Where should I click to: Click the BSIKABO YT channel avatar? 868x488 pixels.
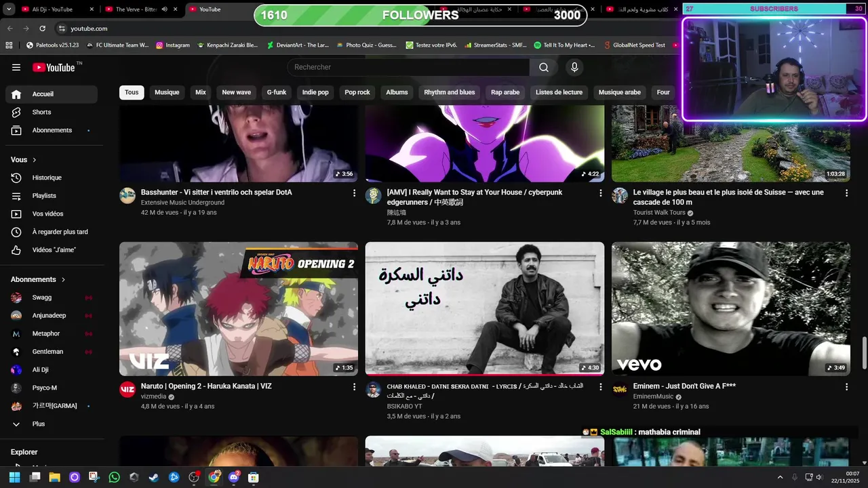pos(374,390)
